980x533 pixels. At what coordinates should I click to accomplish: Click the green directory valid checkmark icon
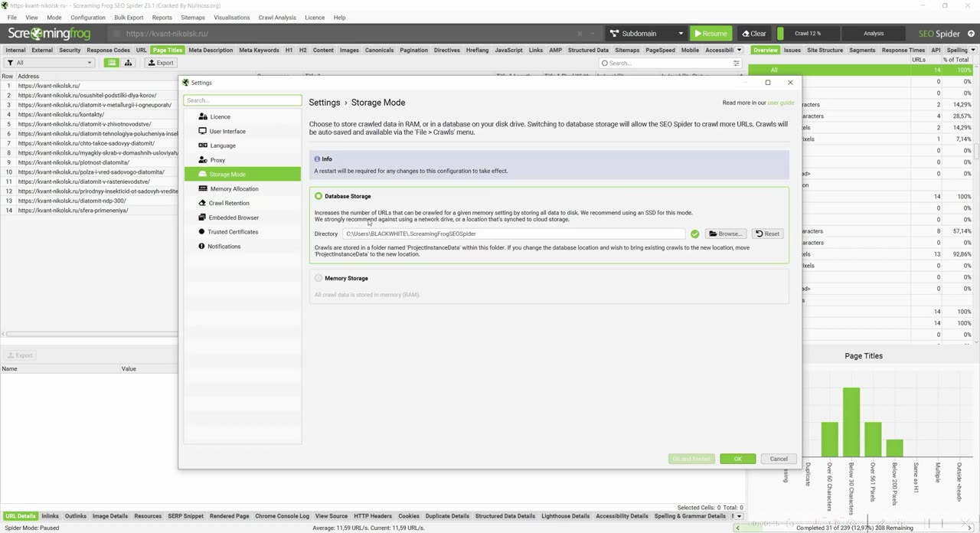[694, 234]
